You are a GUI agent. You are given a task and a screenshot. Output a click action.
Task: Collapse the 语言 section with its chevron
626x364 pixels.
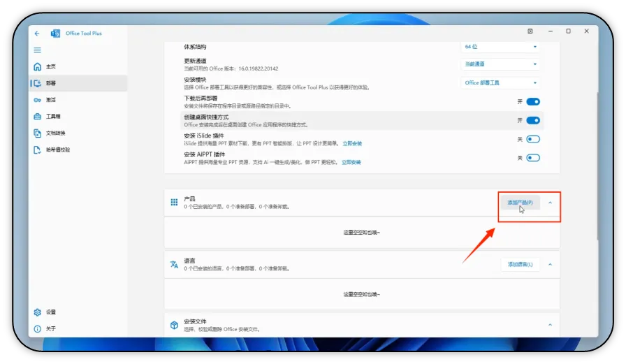[x=550, y=265]
